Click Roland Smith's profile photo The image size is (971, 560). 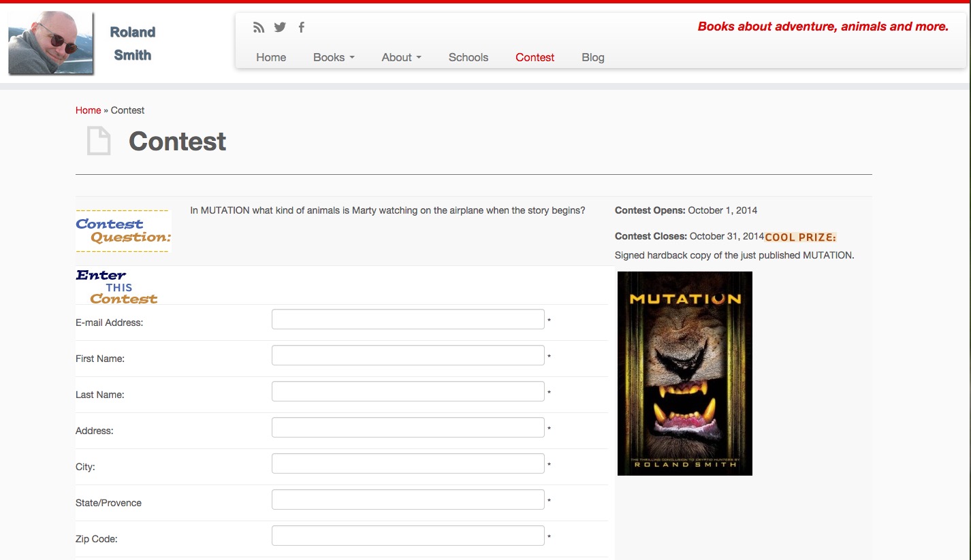click(51, 43)
